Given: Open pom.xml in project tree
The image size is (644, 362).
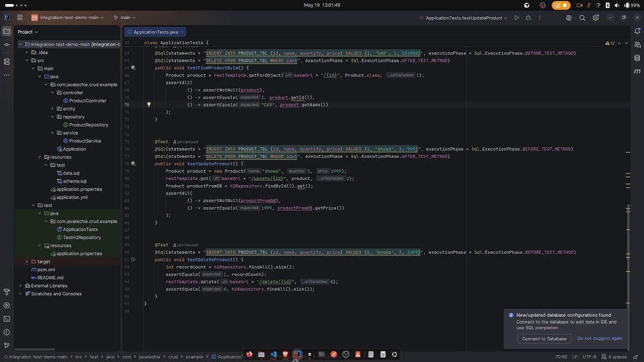Looking at the screenshot, I should coord(46,269).
